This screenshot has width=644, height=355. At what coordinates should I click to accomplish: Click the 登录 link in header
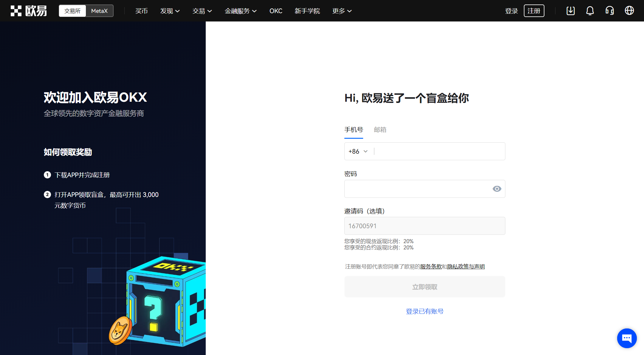(x=512, y=11)
